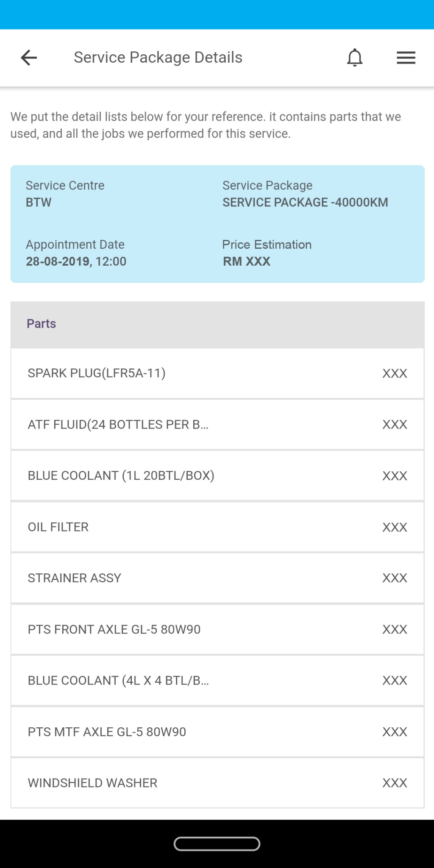Select the WINDSHIELD WASHER part row
The width and height of the screenshot is (434, 868).
(x=217, y=783)
